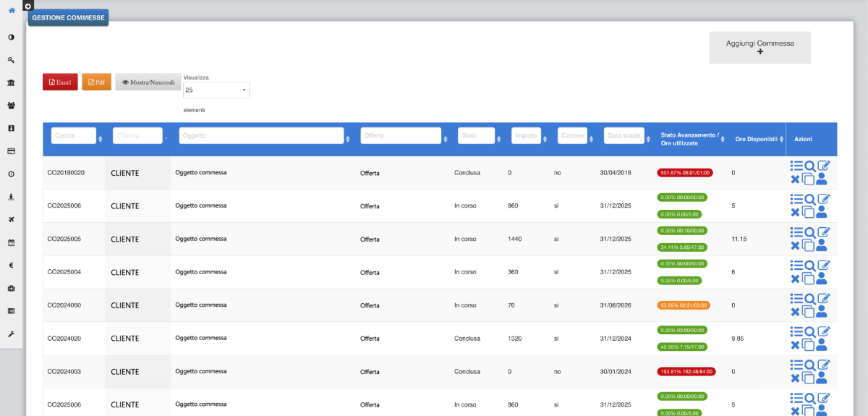Click the code cell CO2024003

pos(64,371)
